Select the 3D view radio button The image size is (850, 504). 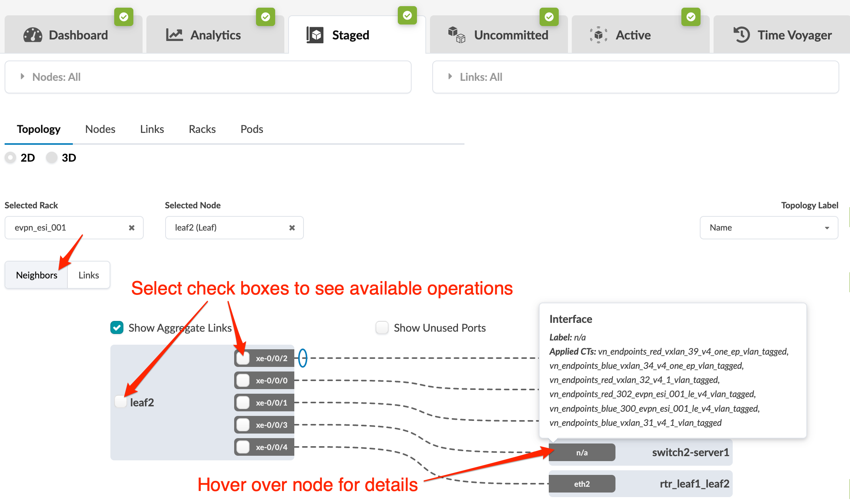[52, 158]
